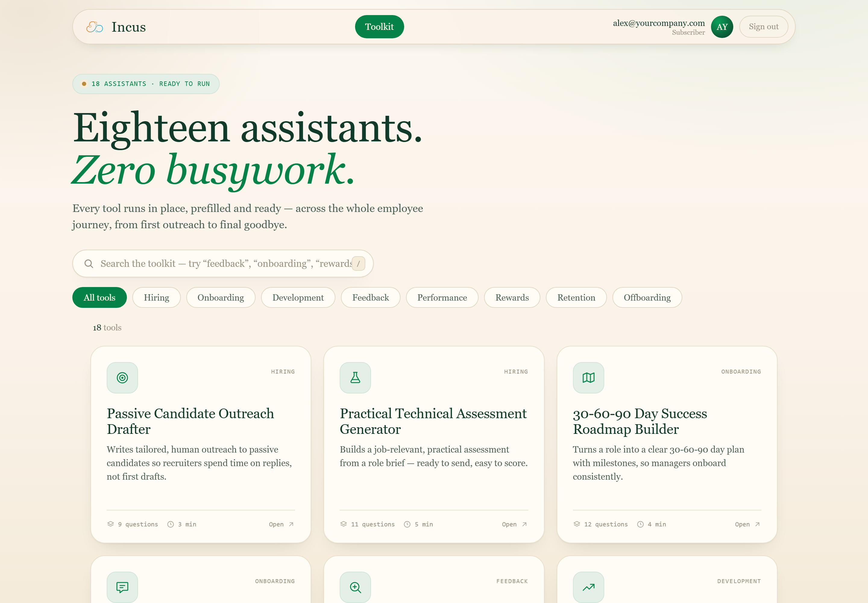The width and height of the screenshot is (868, 603).
Task: Filter tools by Feedback category
Action: point(370,297)
